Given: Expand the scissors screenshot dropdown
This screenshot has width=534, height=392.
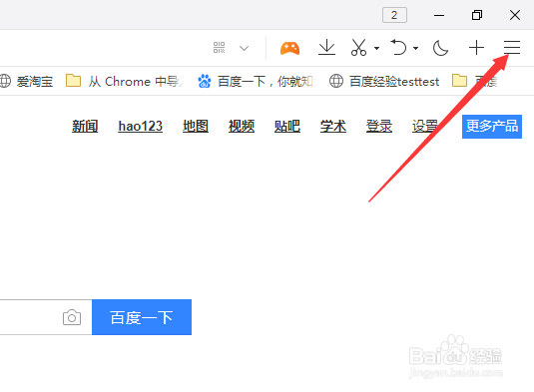Looking at the screenshot, I should coord(376,48).
